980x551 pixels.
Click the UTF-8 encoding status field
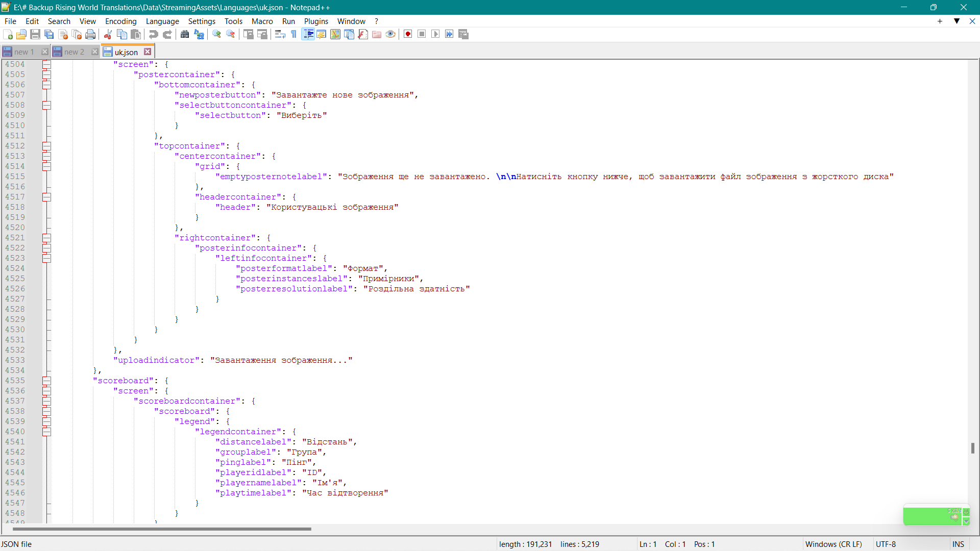pos(886,544)
